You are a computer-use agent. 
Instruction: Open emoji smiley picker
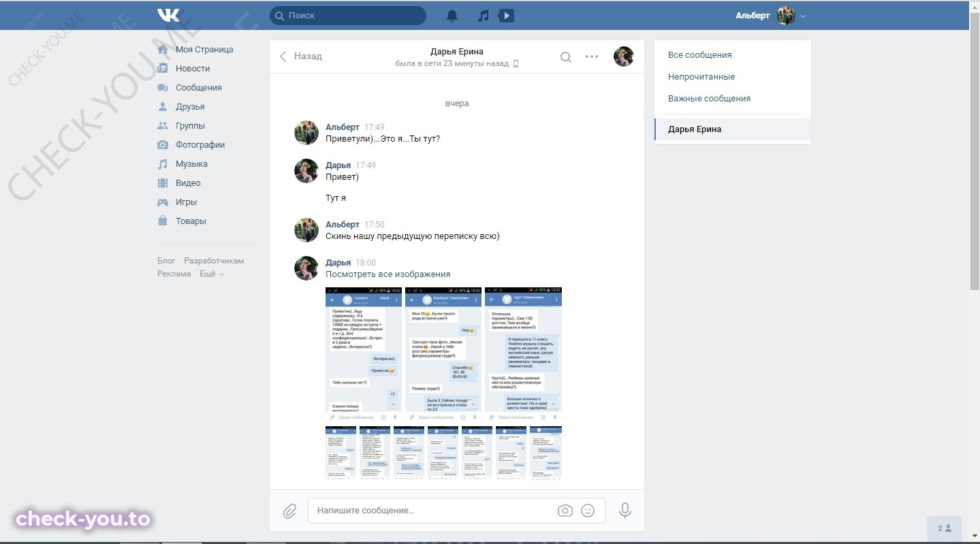point(588,511)
